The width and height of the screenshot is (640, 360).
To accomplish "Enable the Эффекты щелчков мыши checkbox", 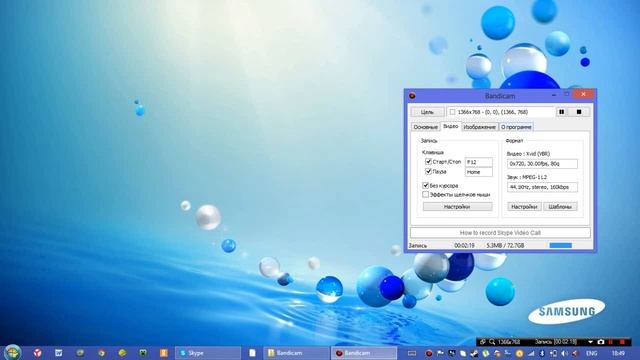I will point(425,195).
